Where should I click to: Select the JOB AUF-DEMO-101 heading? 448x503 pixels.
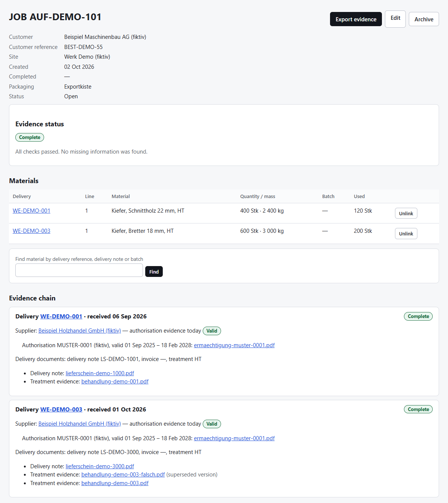click(x=55, y=17)
